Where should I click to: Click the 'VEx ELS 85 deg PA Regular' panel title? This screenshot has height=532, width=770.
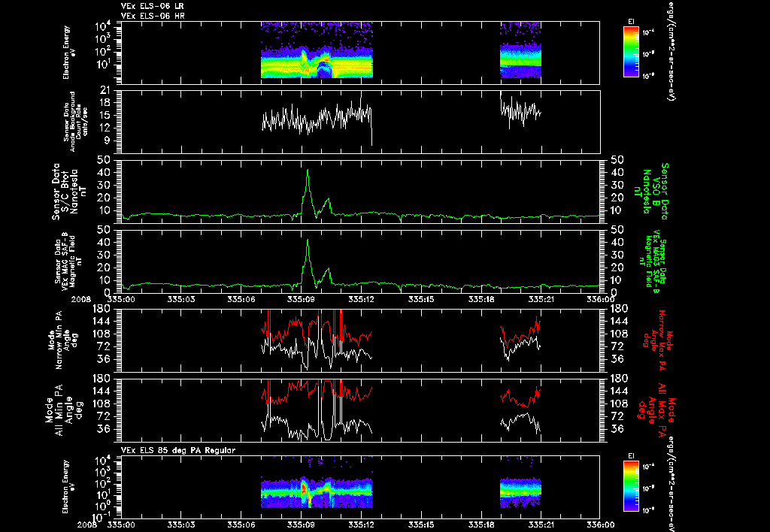pyautogui.click(x=178, y=450)
